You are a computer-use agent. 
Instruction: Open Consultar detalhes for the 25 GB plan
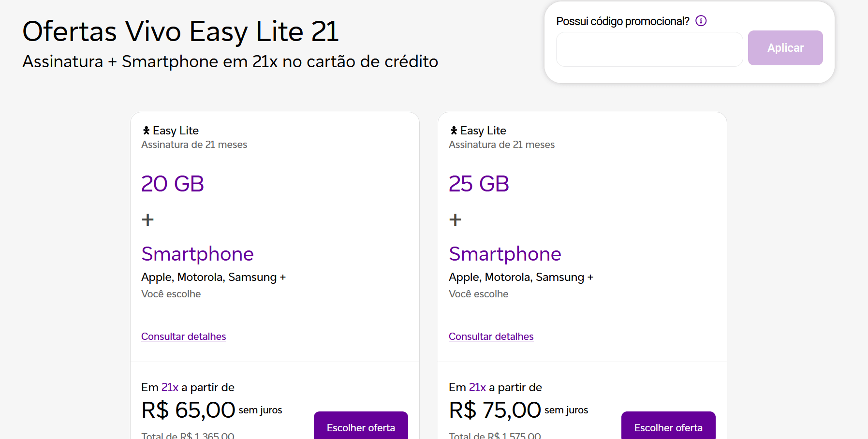pos(491,337)
